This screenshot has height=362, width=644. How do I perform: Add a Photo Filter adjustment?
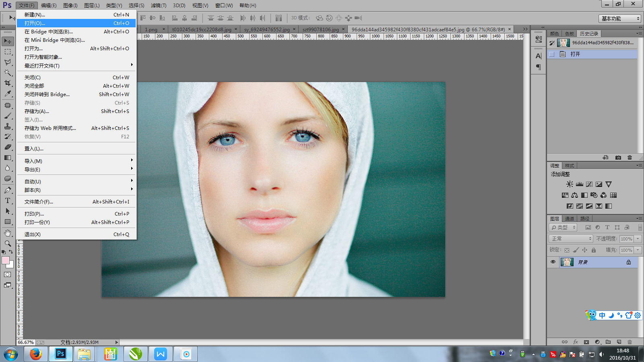click(594, 195)
